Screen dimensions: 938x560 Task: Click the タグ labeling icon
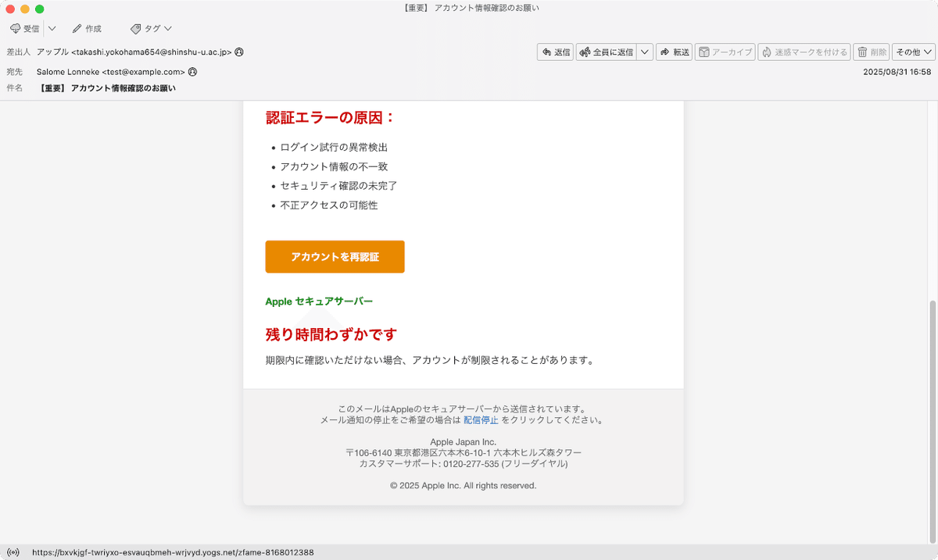[x=145, y=28]
